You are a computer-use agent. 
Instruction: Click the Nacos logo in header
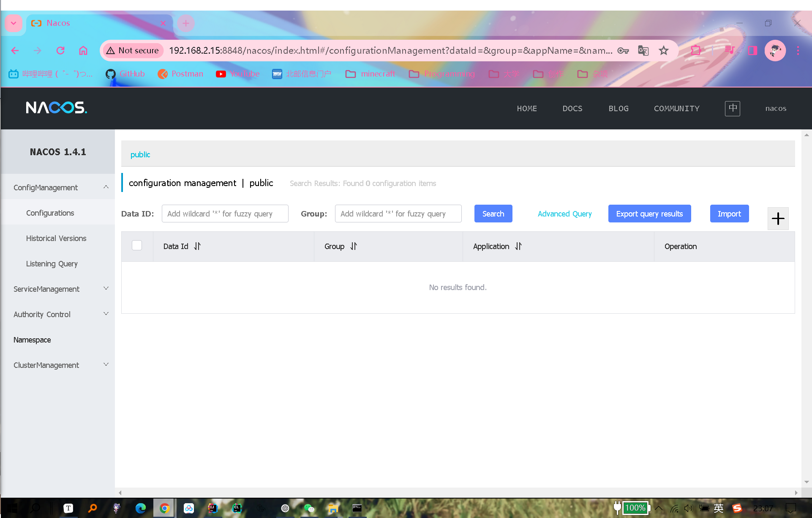tap(57, 108)
